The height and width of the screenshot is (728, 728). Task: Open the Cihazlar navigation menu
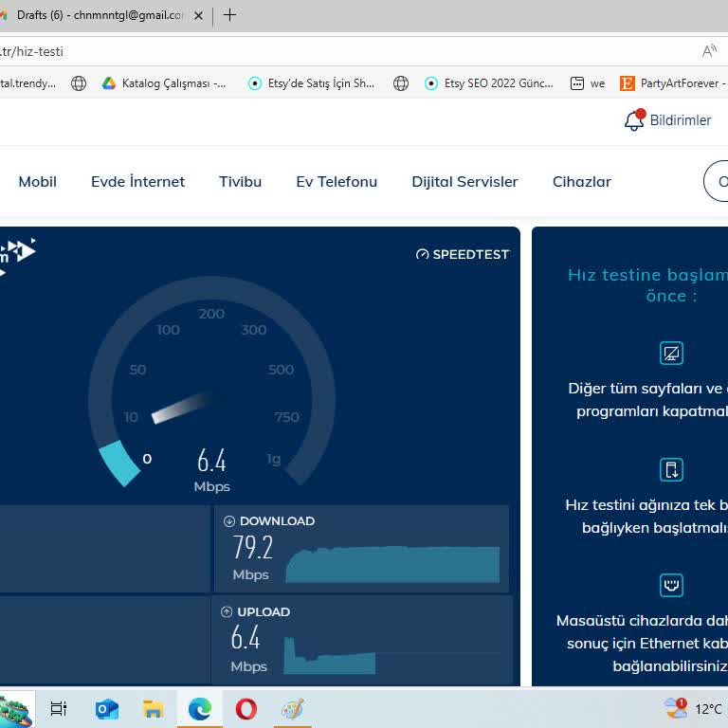[x=581, y=181]
